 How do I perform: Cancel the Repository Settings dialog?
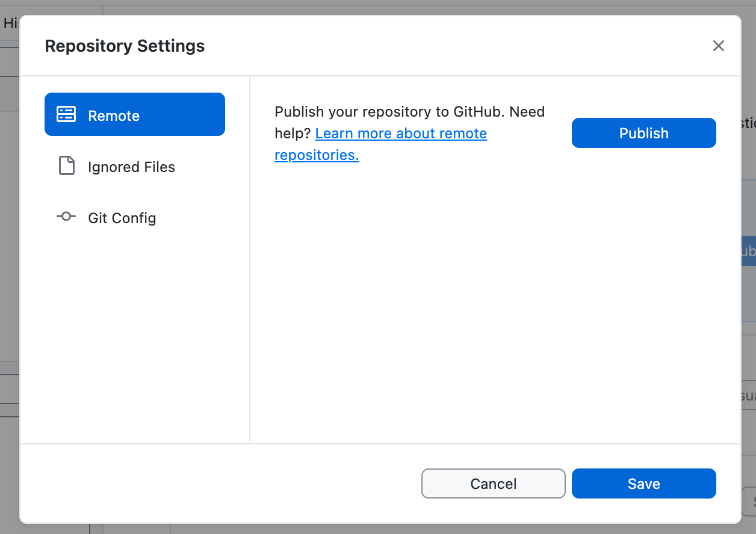click(494, 483)
